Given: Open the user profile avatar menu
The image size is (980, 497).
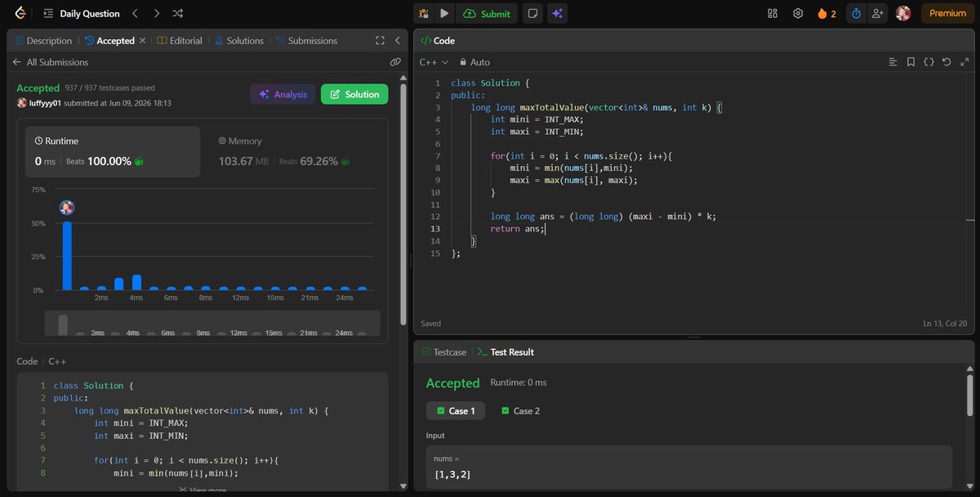Looking at the screenshot, I should 903,13.
